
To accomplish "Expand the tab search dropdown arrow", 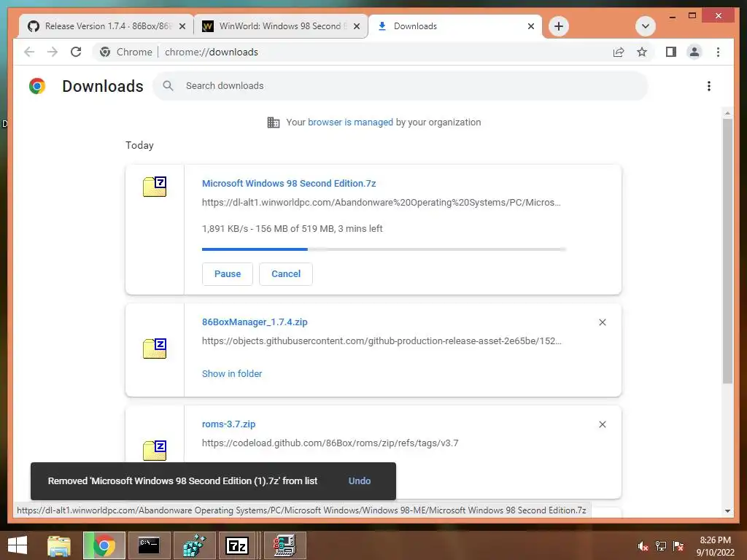I will 646,26.
